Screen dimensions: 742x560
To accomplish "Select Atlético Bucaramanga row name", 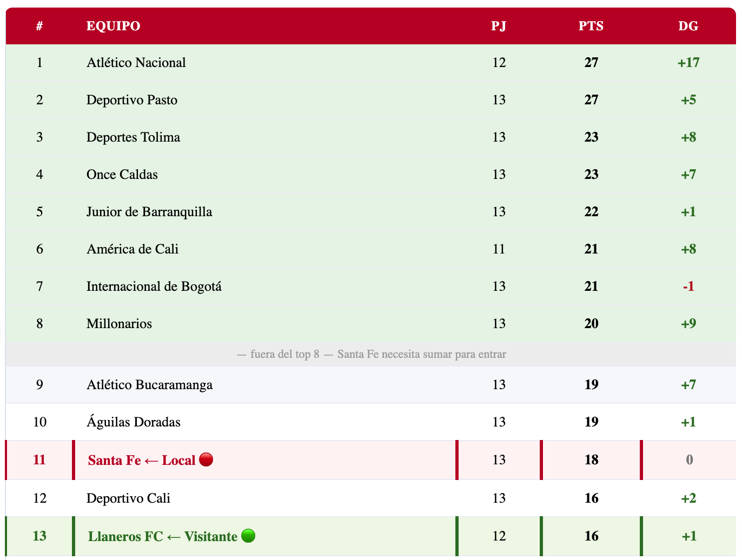I will pos(149,385).
